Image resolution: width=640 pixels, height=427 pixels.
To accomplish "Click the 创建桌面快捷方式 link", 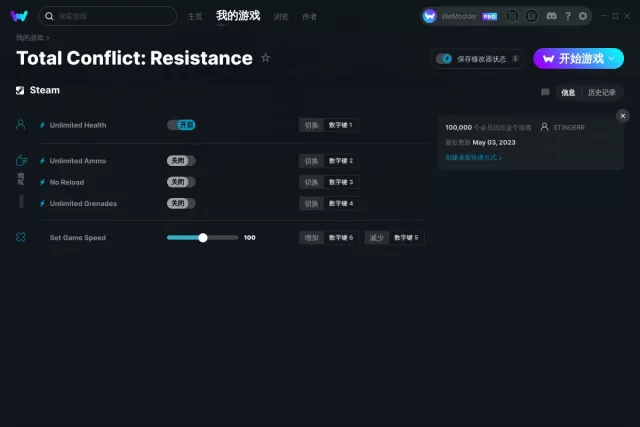I will 473,157.
